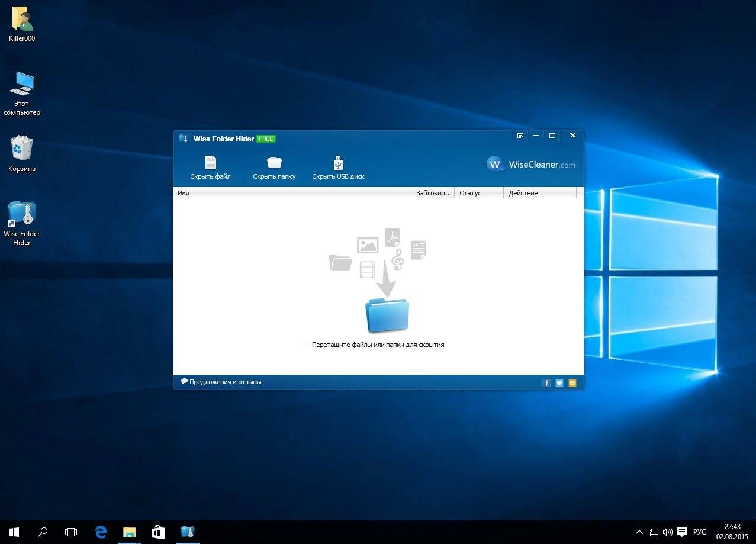Open the Facebook icon in footer
The image size is (756, 544).
[x=546, y=383]
